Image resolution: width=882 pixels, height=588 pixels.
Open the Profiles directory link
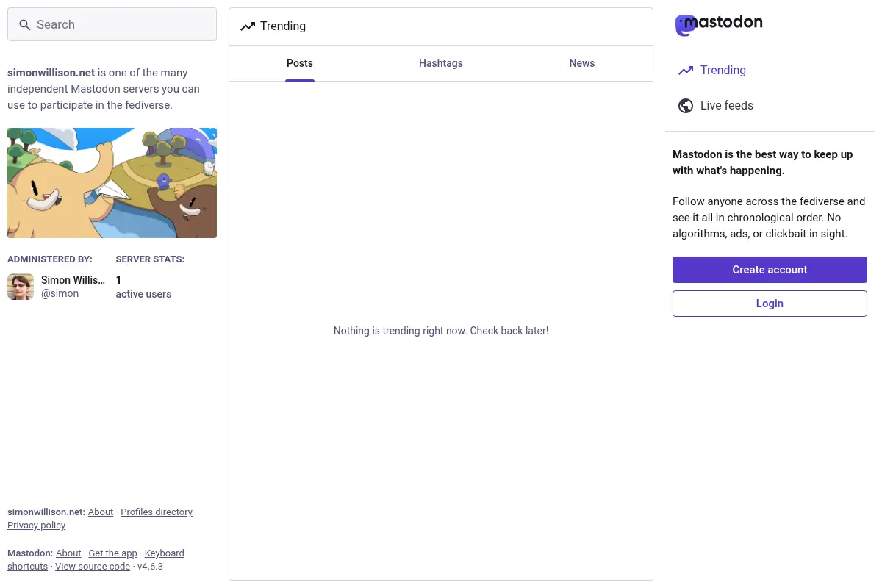pos(157,512)
